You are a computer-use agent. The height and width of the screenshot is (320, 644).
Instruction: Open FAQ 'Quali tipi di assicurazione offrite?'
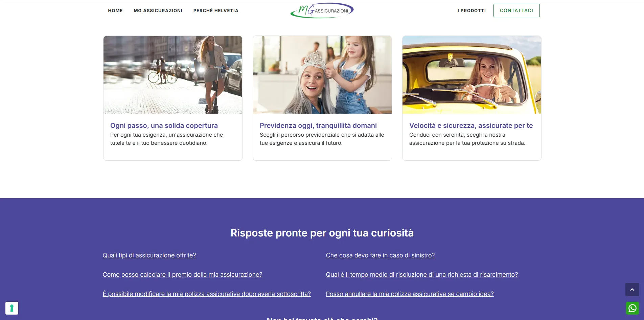(x=149, y=255)
